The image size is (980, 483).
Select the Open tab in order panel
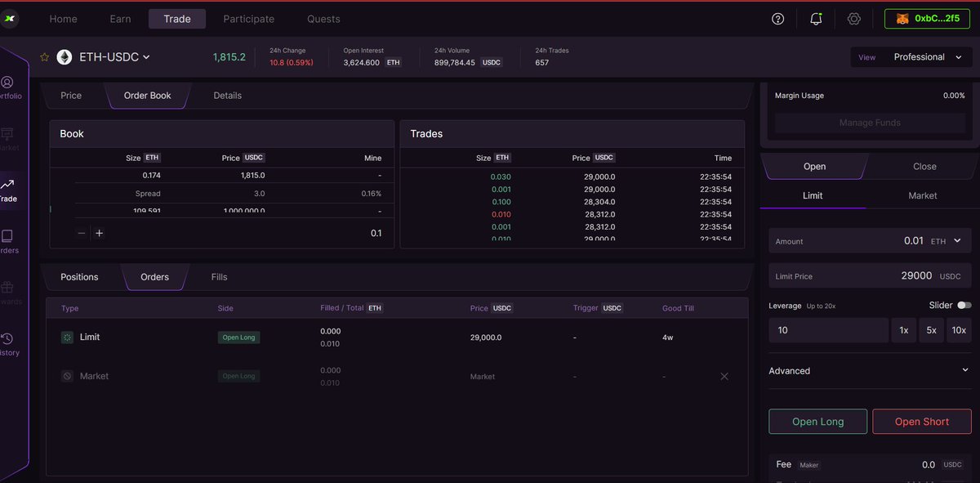click(814, 166)
